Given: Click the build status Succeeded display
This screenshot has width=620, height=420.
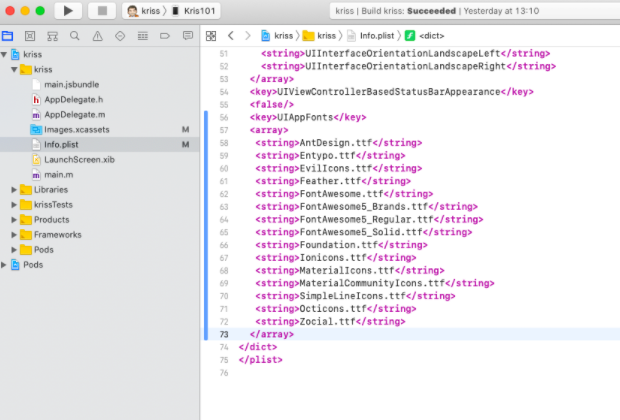Looking at the screenshot, I should [474, 11].
